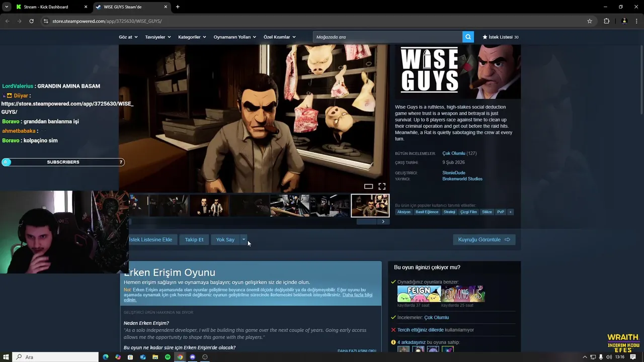Open the Chrome extensions puzzle icon
This screenshot has width=644, height=362.
606,21
